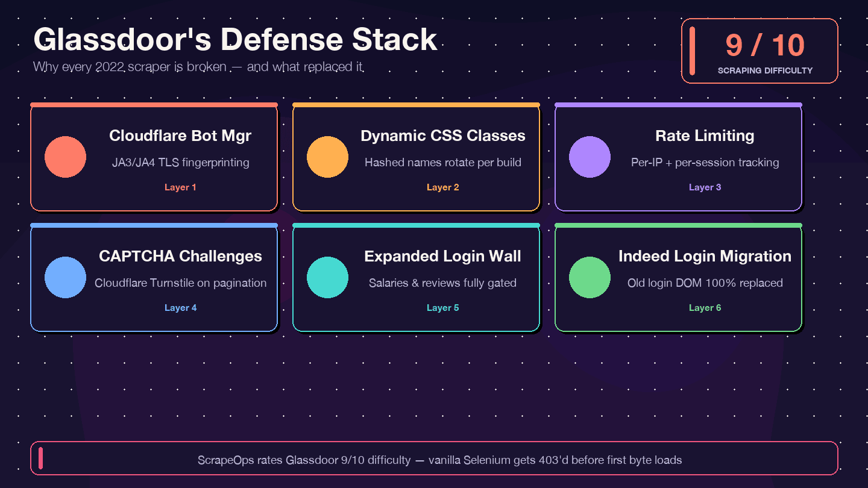Expand the Dynamic CSS Classes card
This screenshot has width=868, height=488.
pos(416,157)
